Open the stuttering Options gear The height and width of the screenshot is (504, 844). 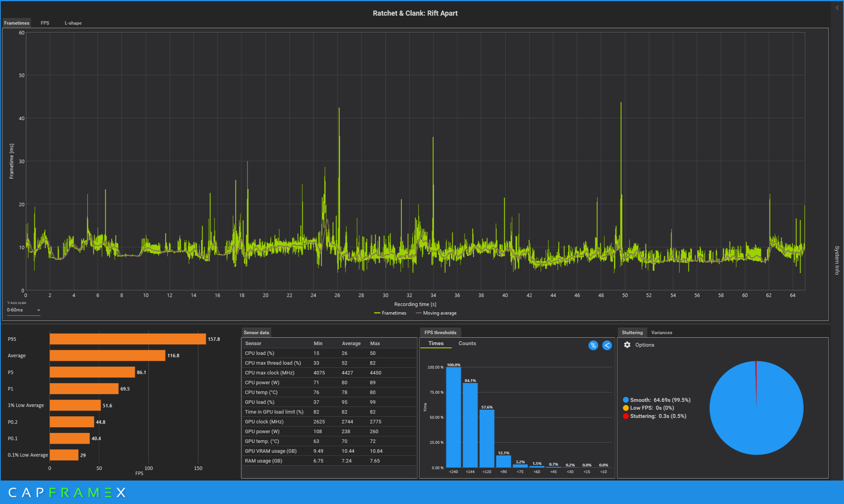click(627, 345)
